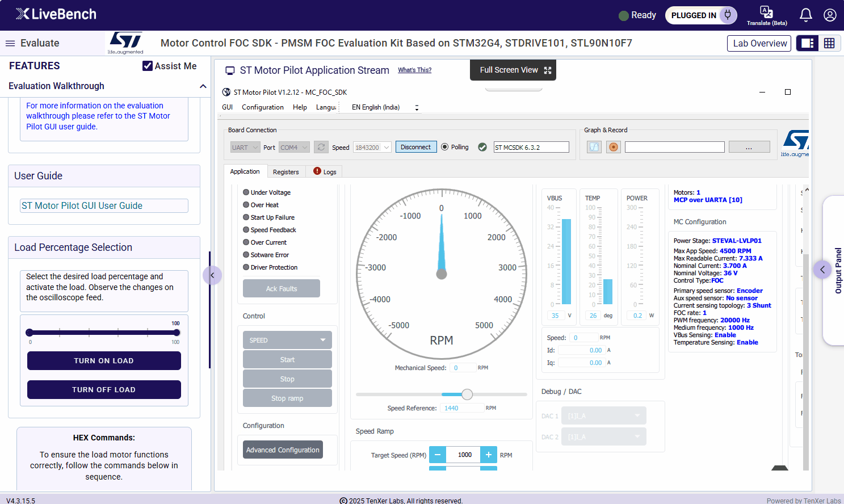Click the record icon in Graph & Record

click(x=614, y=147)
